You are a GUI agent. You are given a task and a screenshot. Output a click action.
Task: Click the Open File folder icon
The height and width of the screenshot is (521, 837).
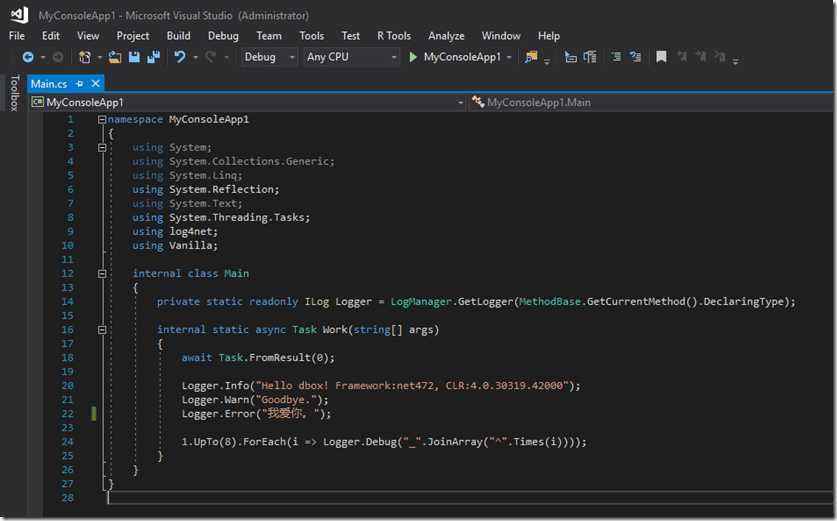pyautogui.click(x=115, y=58)
